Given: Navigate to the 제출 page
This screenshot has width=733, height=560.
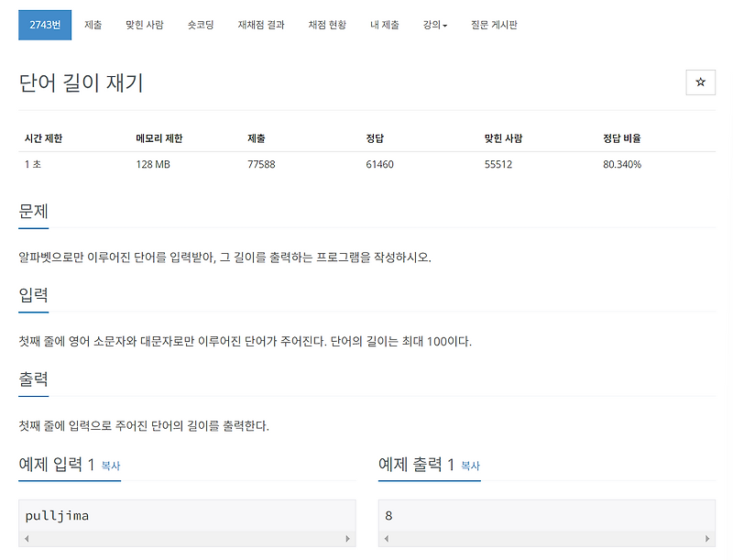Looking at the screenshot, I should [x=93, y=26].
